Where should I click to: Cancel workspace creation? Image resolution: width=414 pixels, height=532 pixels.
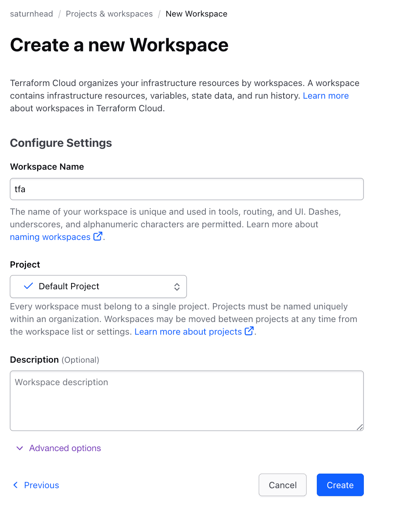282,485
